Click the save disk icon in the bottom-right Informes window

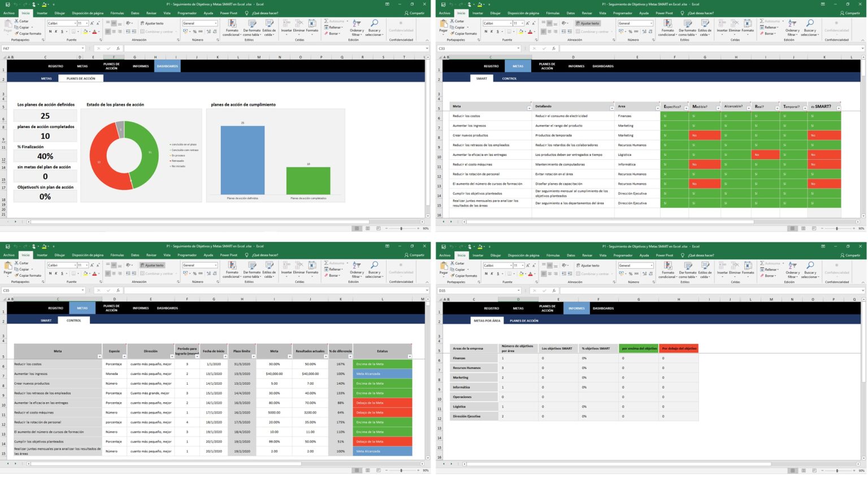[x=444, y=246]
